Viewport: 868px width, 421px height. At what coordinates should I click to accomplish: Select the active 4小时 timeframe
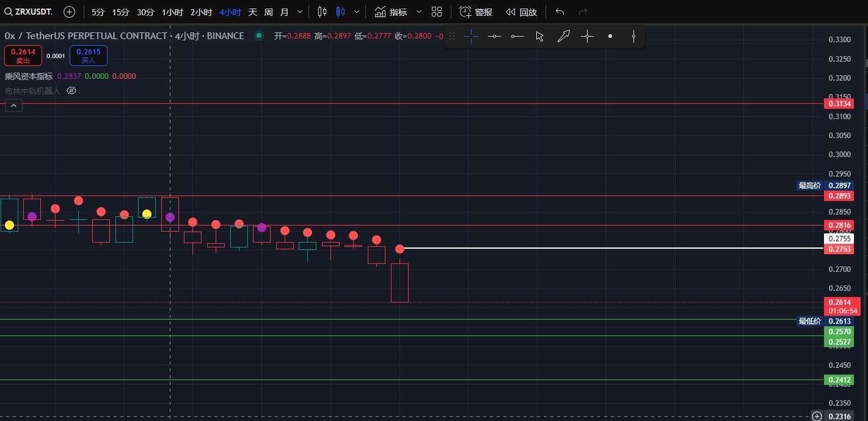[x=230, y=12]
